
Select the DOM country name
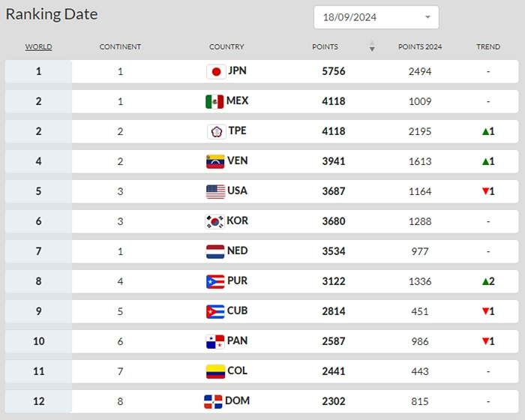pos(237,400)
